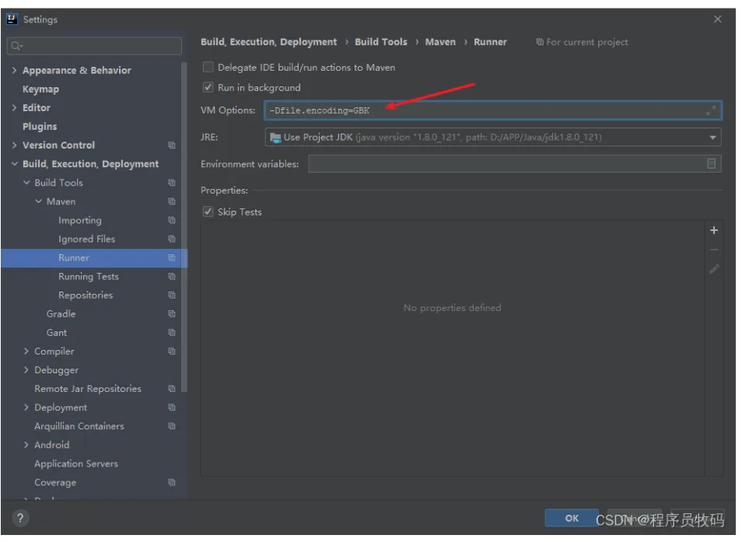This screenshot has height=542, width=756.
Task: Open the Gradle settings page
Action: coord(61,314)
